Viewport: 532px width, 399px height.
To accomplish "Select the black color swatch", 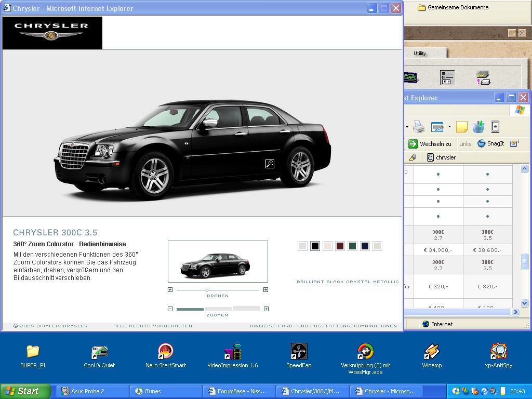I will coord(315,246).
